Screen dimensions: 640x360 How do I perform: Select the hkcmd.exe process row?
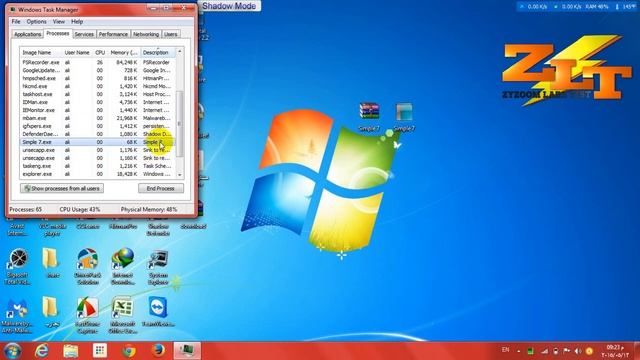tap(98, 86)
